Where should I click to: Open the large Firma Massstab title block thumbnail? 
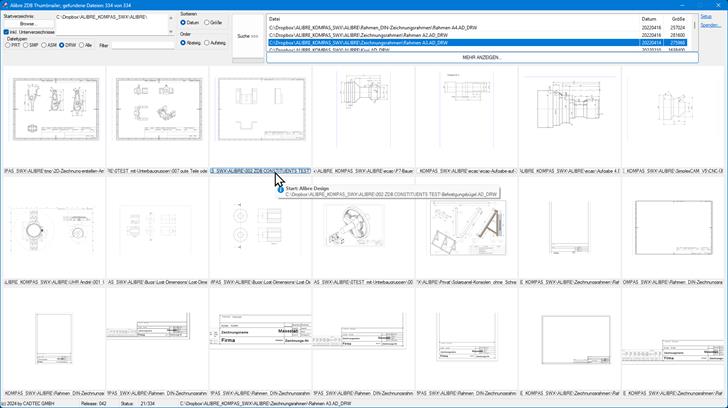coord(260,330)
